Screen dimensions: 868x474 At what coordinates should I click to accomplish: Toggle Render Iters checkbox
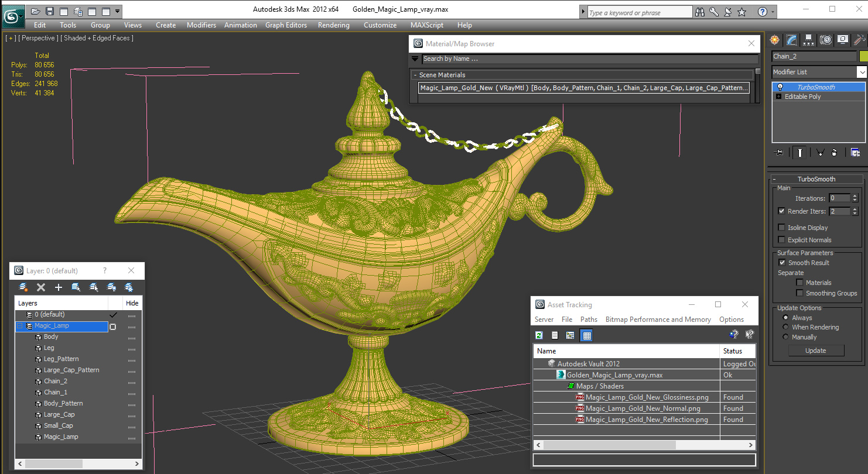(781, 211)
